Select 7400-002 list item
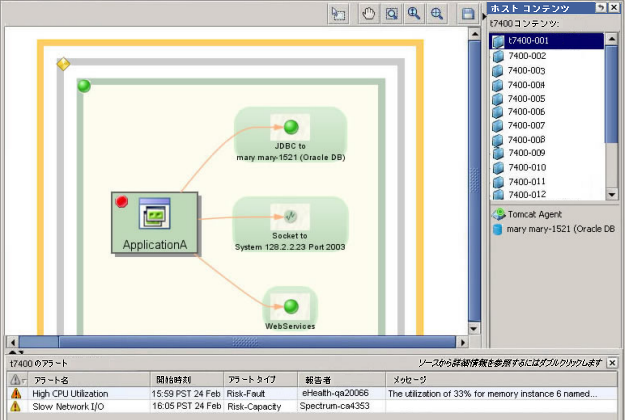Viewport: 625px width, 420px height. point(546,56)
